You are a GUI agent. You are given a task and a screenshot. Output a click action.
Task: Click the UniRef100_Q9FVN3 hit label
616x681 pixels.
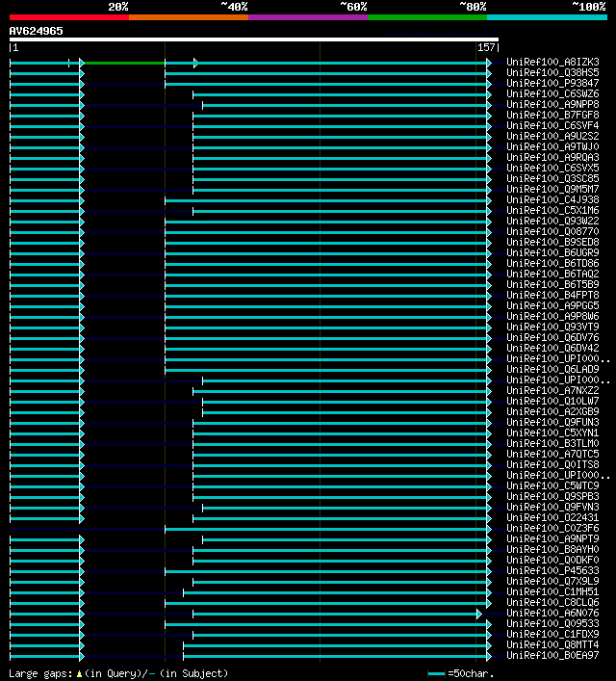tap(552, 508)
